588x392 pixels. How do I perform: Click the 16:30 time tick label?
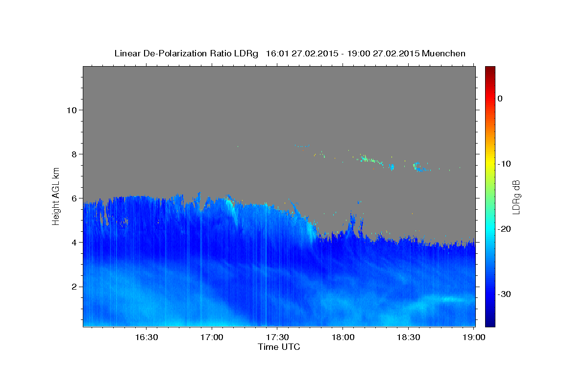[x=146, y=338]
